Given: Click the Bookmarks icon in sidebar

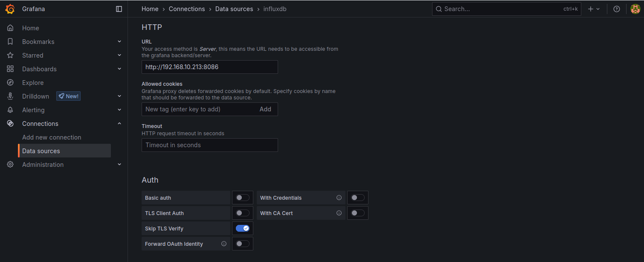Looking at the screenshot, I should click(10, 42).
